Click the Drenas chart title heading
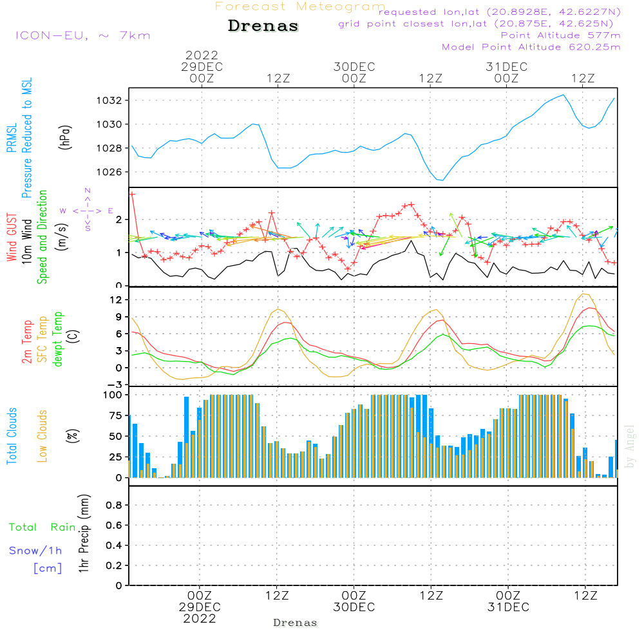 pos(263,26)
